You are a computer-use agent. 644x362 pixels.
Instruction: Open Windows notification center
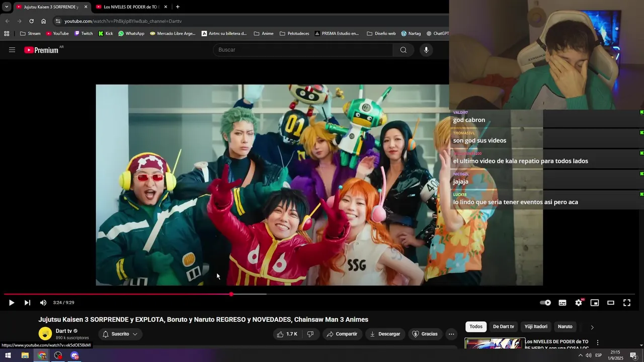point(633,355)
